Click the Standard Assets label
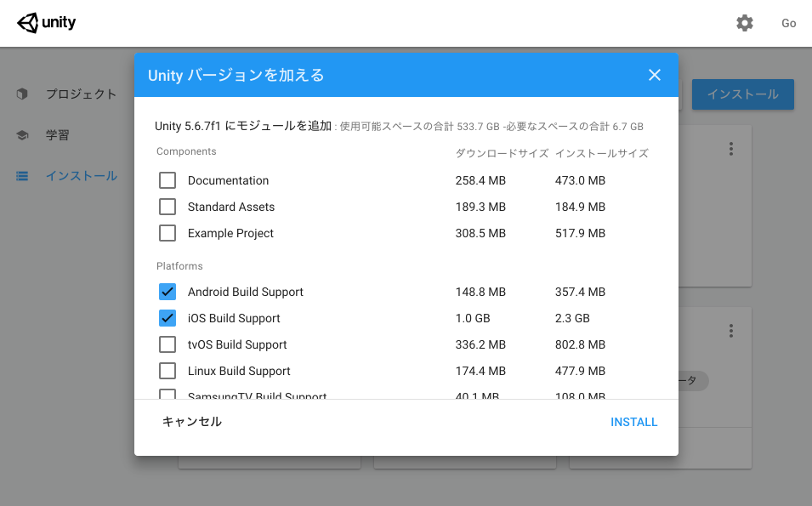This screenshot has width=812, height=506. 231,207
